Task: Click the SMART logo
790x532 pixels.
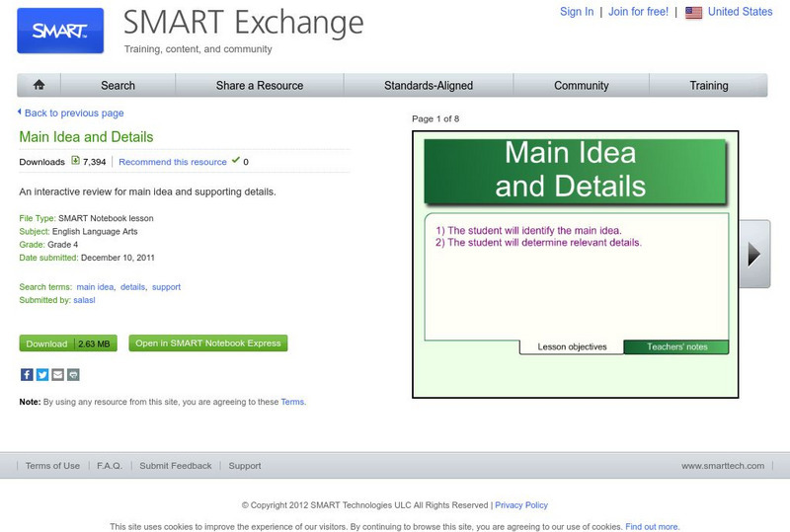Action: (60, 31)
